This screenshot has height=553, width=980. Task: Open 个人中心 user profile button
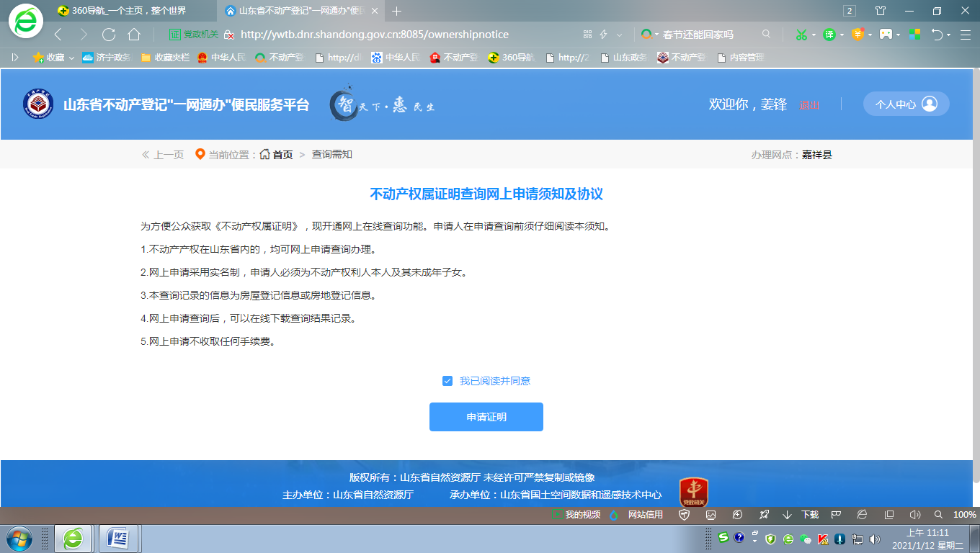tap(906, 104)
